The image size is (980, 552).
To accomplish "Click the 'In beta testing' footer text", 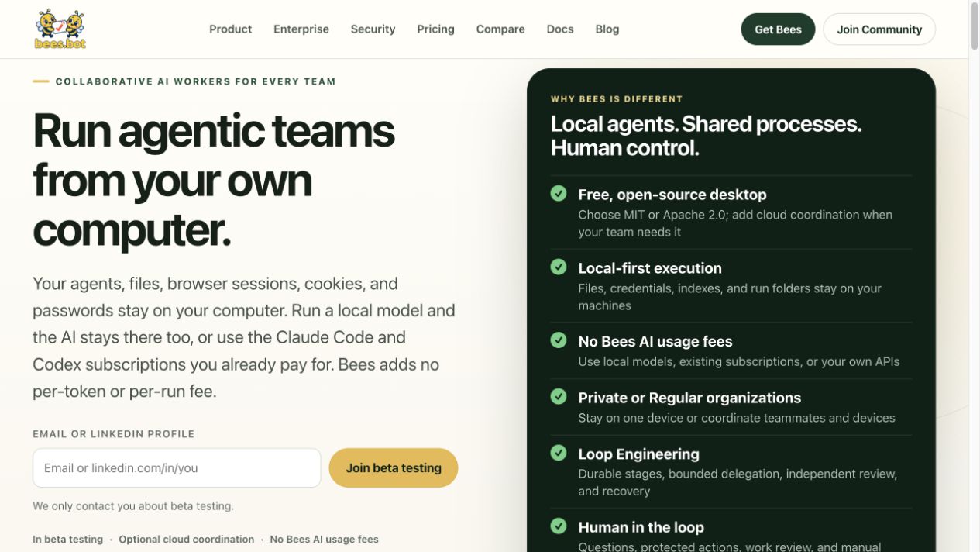I will pyautogui.click(x=67, y=540).
